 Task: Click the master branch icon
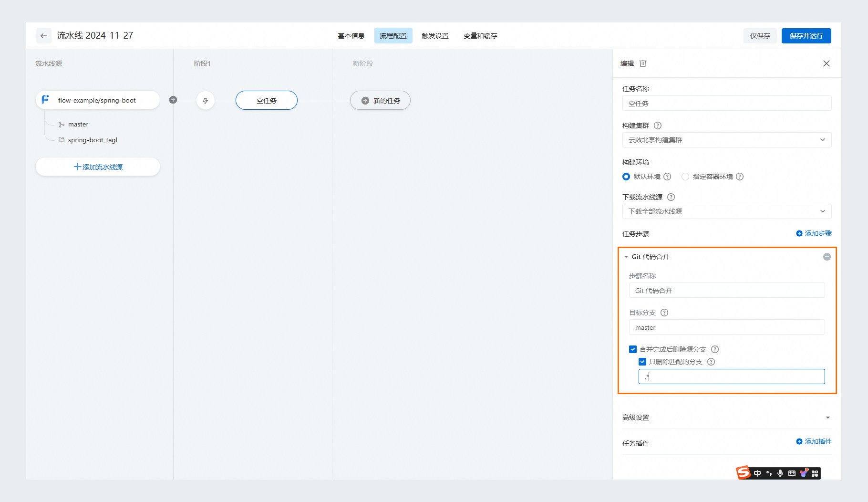tap(62, 125)
